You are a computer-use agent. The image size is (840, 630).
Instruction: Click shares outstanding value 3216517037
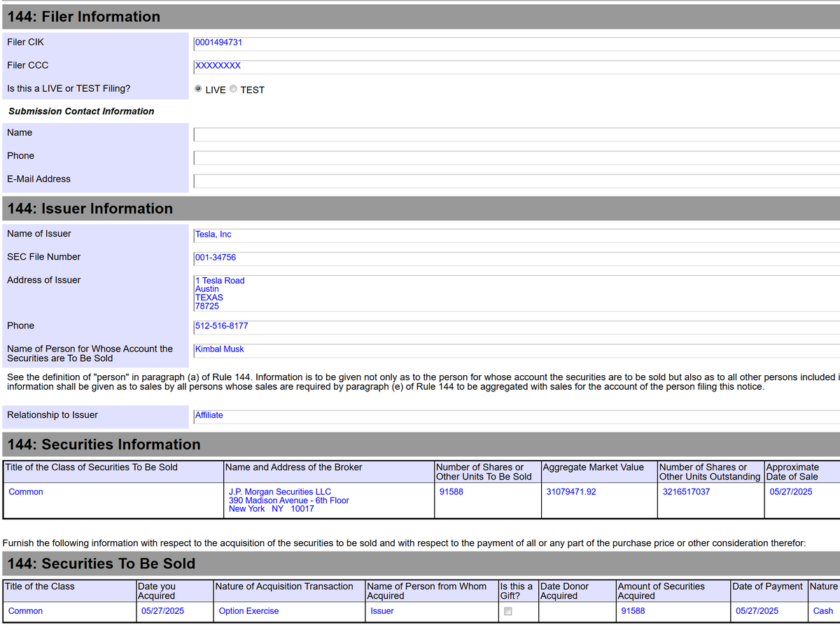(x=686, y=492)
